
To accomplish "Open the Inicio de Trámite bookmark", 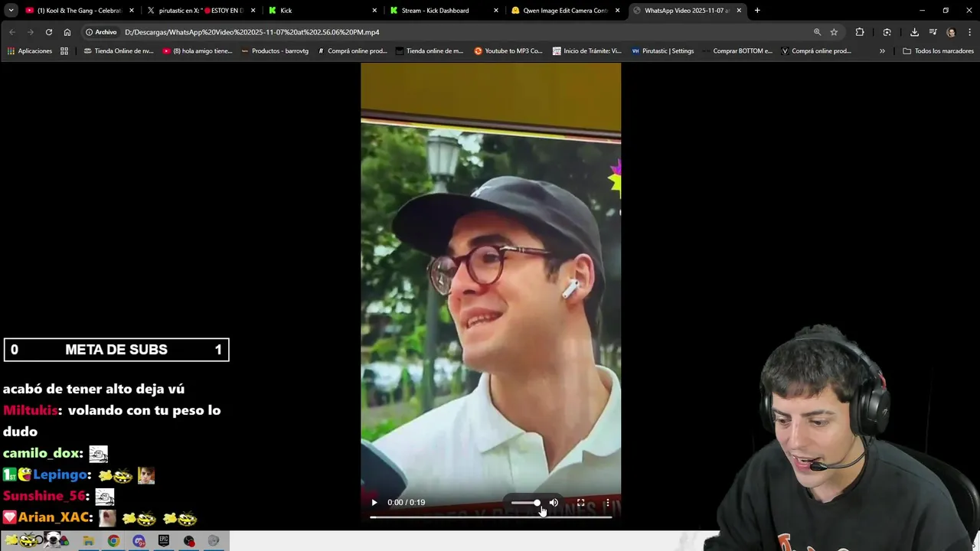I will pyautogui.click(x=587, y=51).
